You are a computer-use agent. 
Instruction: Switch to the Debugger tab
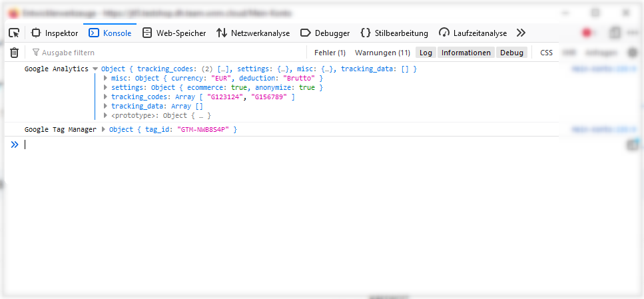pos(325,33)
